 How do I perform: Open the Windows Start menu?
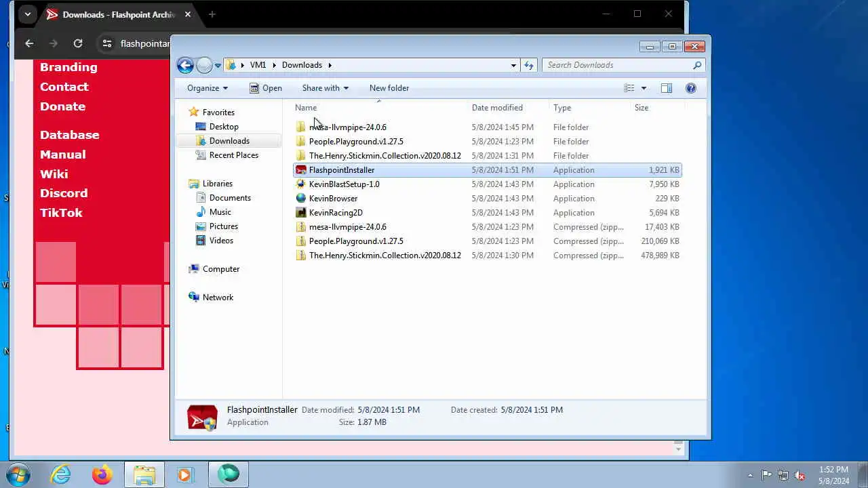point(17,474)
